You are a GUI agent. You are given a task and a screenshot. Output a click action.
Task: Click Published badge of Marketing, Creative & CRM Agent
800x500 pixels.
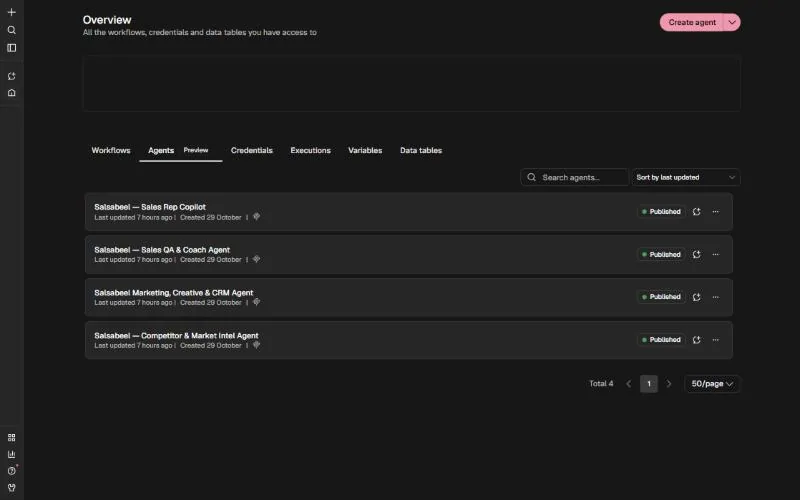(661, 297)
